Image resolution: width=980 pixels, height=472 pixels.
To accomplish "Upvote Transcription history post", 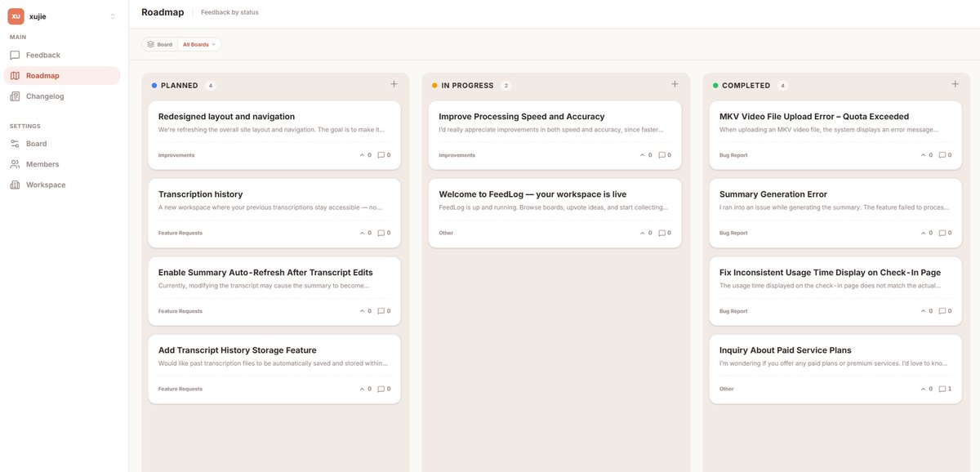I will coord(365,233).
